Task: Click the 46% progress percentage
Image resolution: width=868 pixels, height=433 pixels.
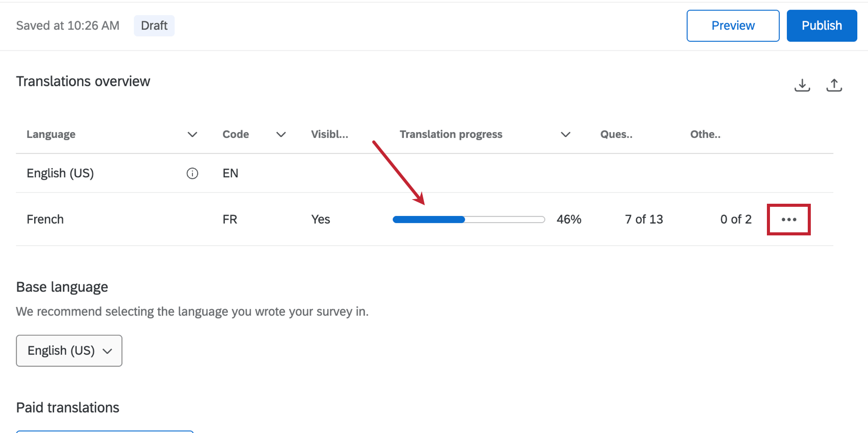Action: (569, 220)
